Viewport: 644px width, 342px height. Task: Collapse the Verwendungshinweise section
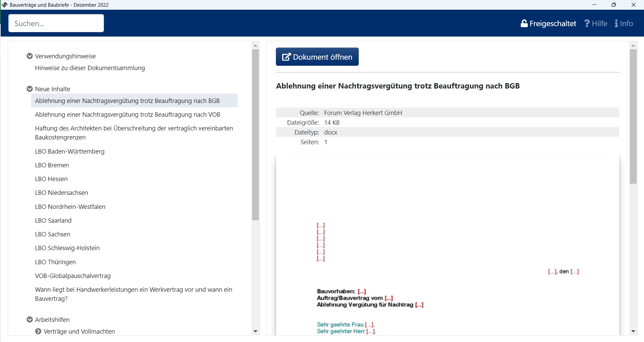click(30, 56)
